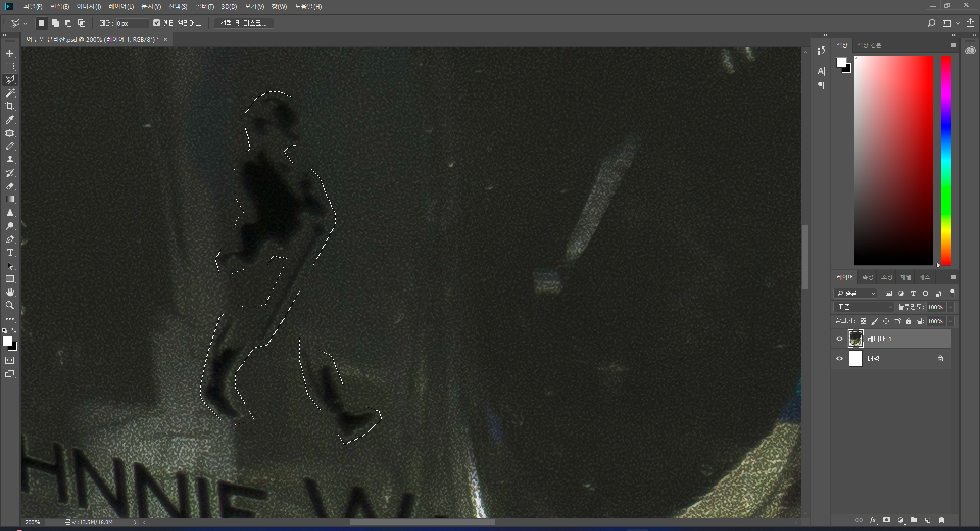Open the Color panel options menu
The height and width of the screenshot is (531, 980).
tap(953, 45)
